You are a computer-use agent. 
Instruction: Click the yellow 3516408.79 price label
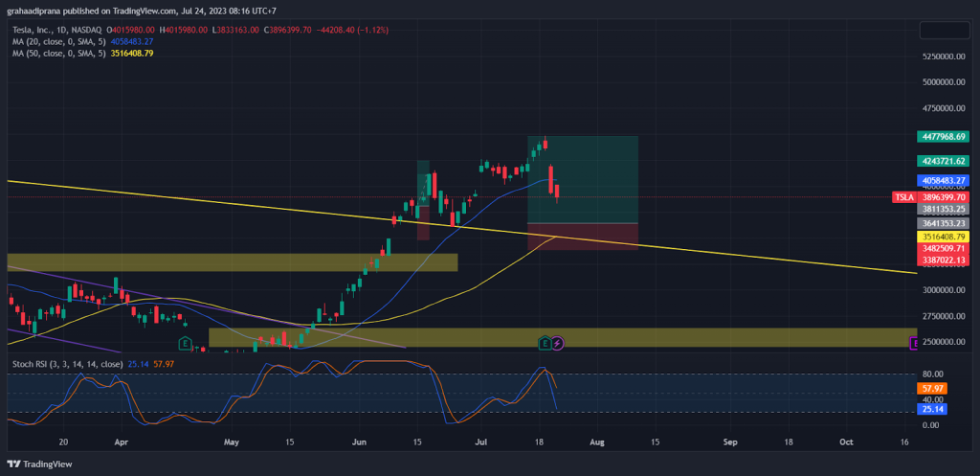(943, 237)
